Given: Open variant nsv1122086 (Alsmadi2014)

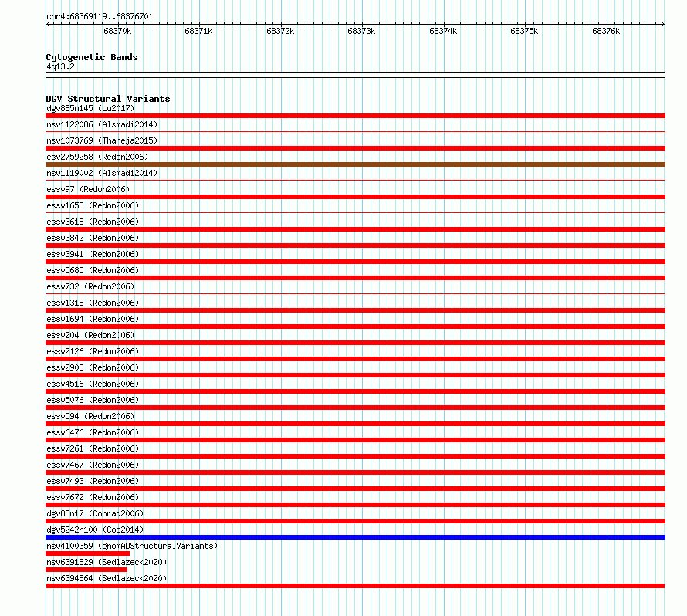Looking at the screenshot, I should click(x=102, y=124).
